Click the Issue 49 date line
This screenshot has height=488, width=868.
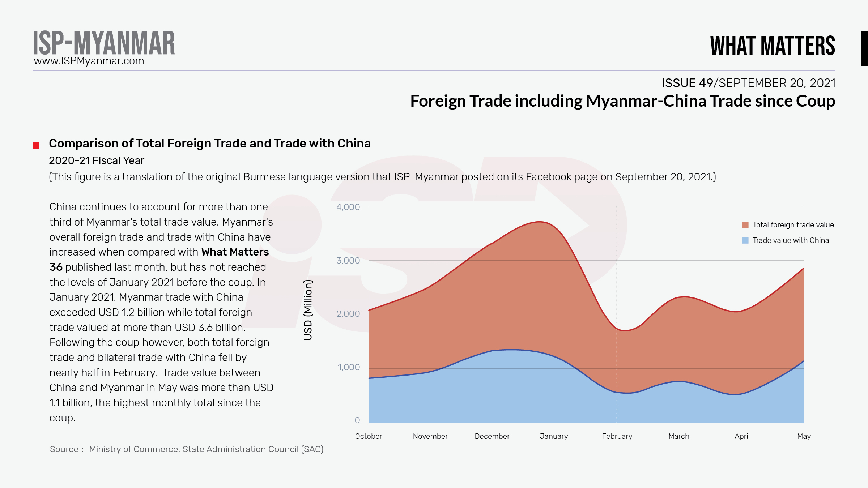click(748, 83)
